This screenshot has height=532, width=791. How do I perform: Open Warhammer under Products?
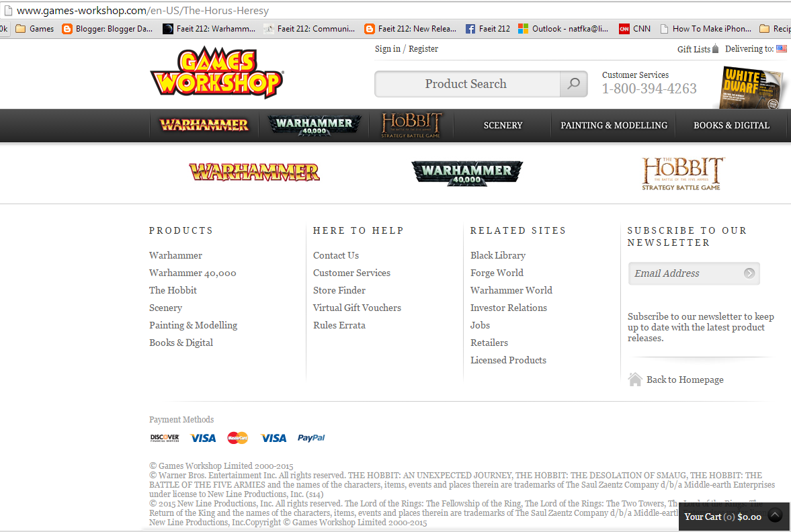point(175,255)
